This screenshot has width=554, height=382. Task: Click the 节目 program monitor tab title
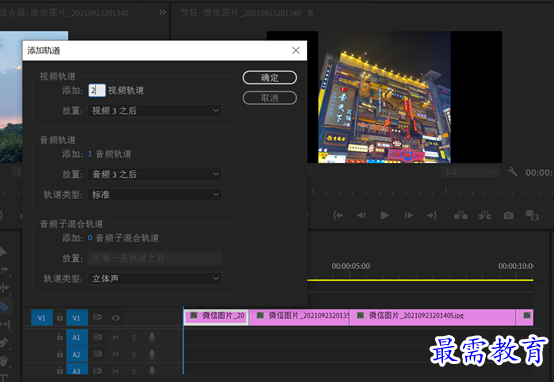click(x=241, y=13)
